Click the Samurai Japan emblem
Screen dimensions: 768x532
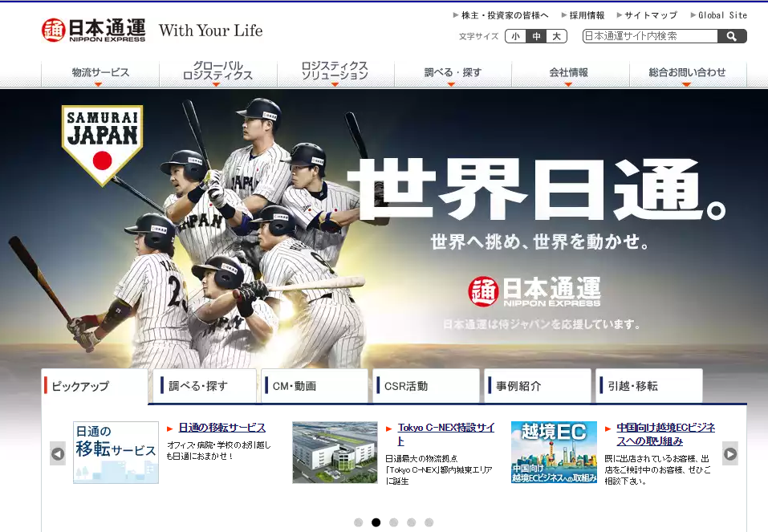(x=102, y=145)
